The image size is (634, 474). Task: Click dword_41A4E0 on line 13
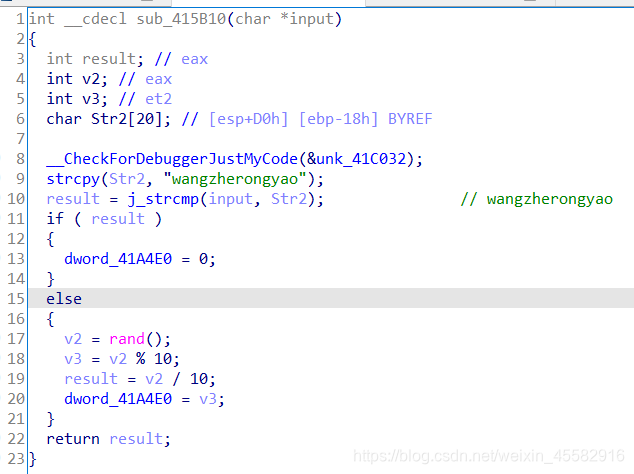point(118,259)
